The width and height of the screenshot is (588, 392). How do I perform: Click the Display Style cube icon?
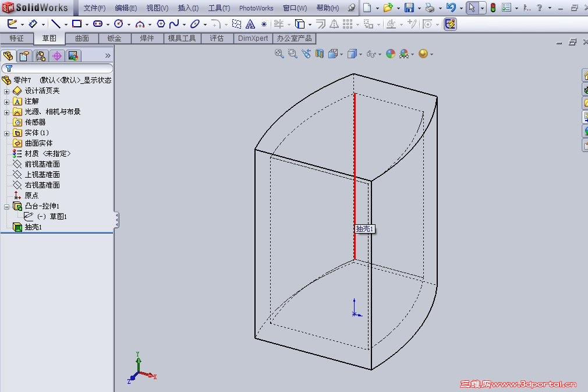tap(352, 54)
